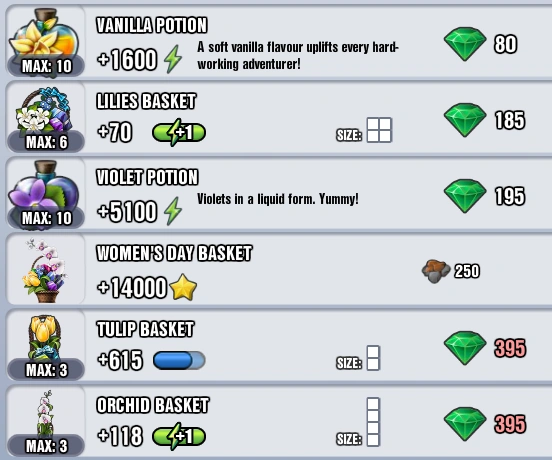Open the Women's Day Basket title
Screen dimensions: 552x460
pyautogui.click(x=174, y=253)
